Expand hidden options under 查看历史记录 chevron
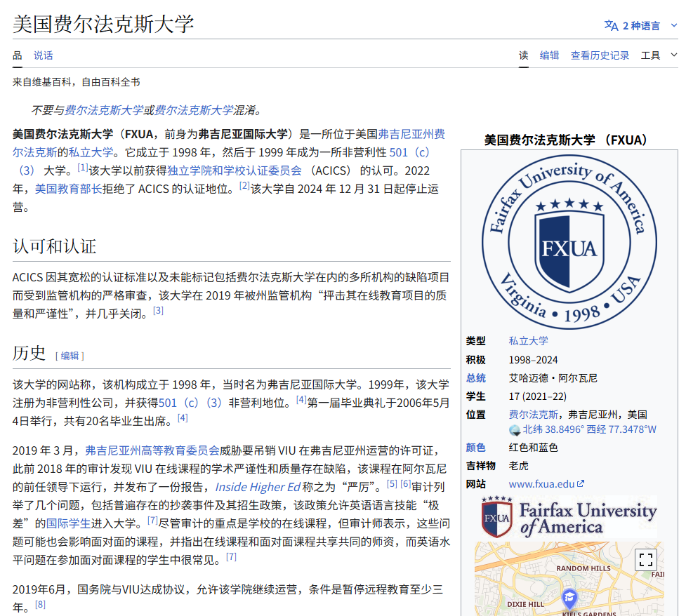 675,55
